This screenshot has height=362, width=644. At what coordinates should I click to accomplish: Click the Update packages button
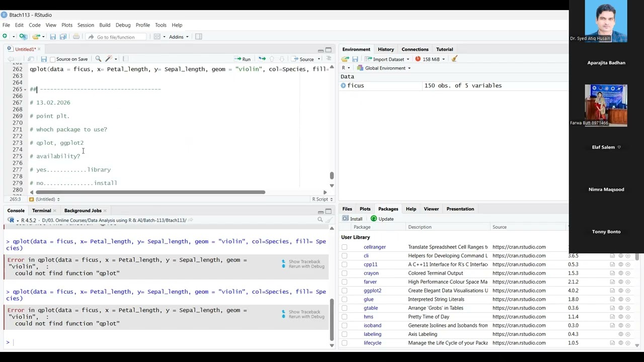[x=382, y=219]
